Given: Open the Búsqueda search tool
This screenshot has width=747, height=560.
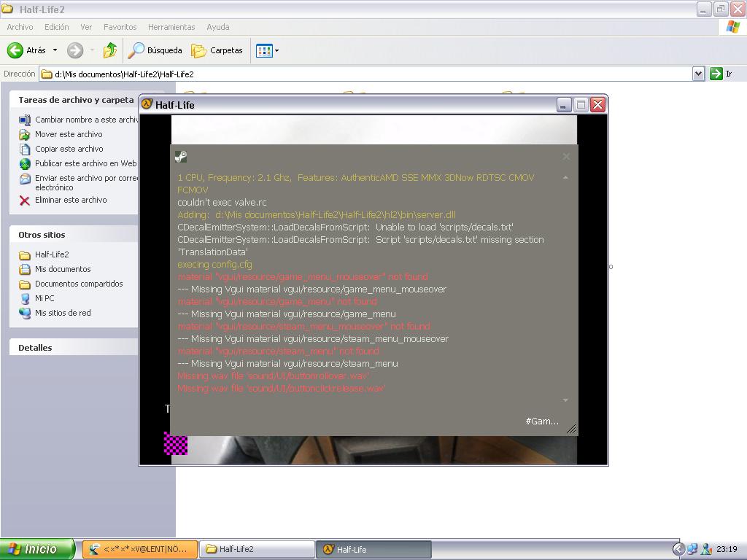Looking at the screenshot, I should 155,50.
